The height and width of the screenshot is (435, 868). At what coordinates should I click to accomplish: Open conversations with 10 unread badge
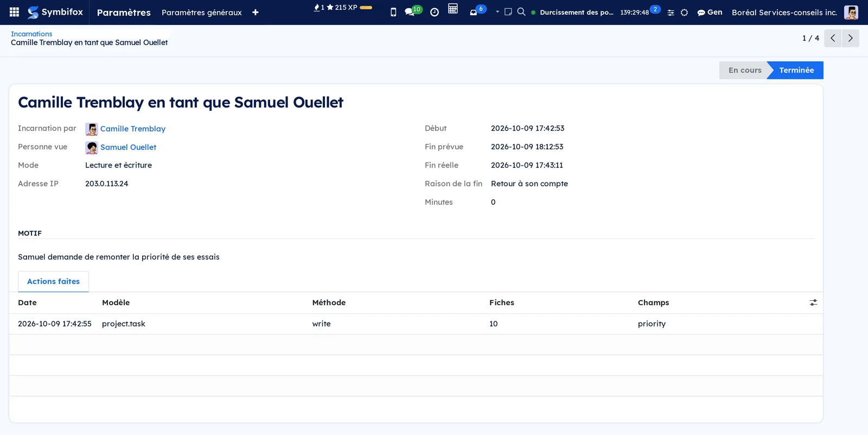[412, 11]
